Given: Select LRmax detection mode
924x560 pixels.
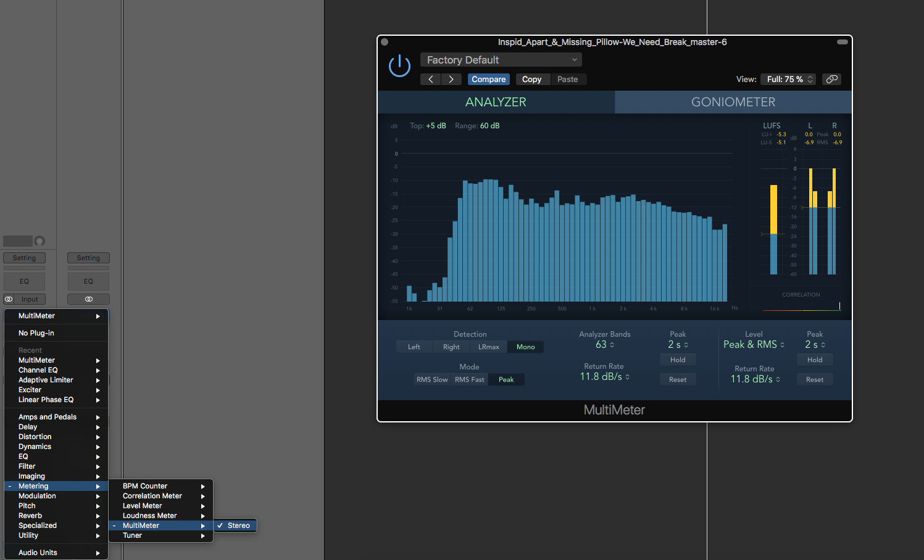Looking at the screenshot, I should [488, 347].
